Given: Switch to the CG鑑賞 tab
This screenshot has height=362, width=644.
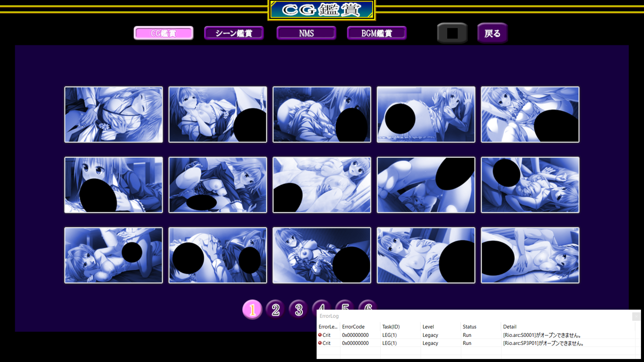Looking at the screenshot, I should 164,33.
